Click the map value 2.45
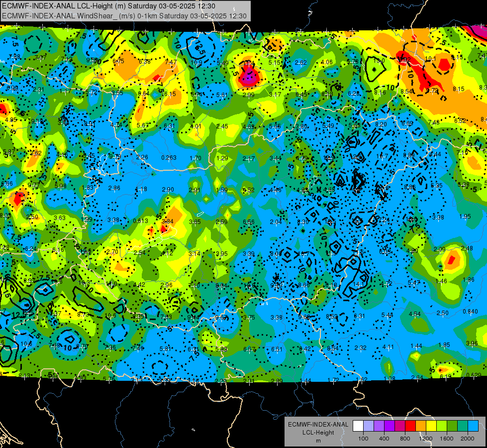Image resolution: width=487 pixels, height=448 pixels. 222,126
